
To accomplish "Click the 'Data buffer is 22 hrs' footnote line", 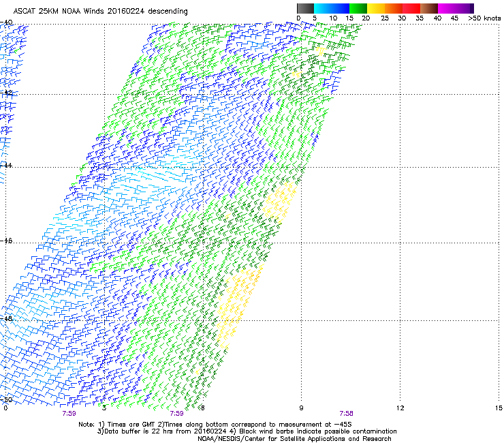I will [247, 431].
